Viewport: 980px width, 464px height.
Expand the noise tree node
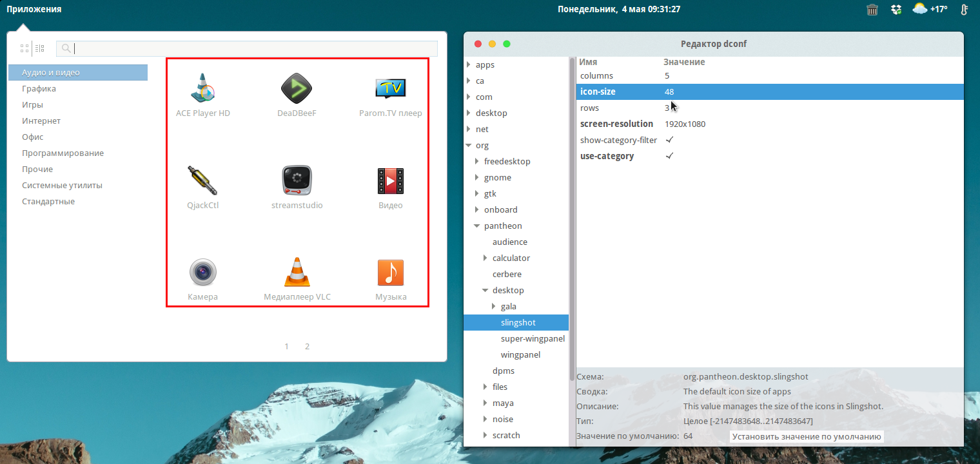[485, 419]
